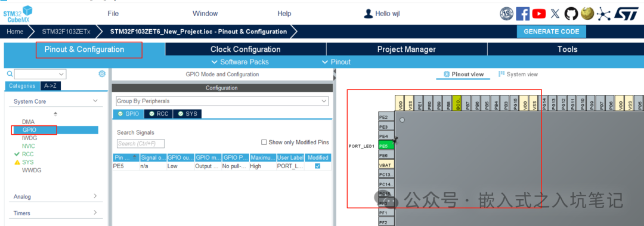The height and width of the screenshot is (226, 644).
Task: Open the YouTube icon link
Action: click(x=539, y=14)
